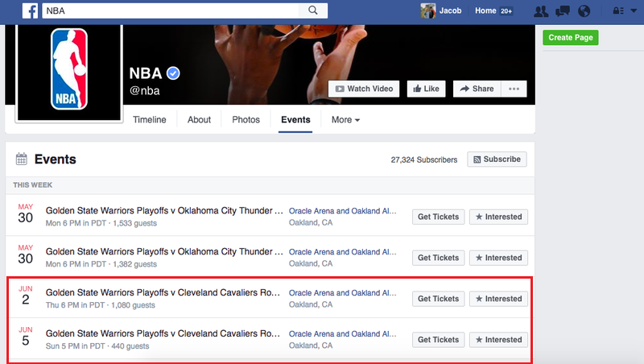
Task: Switch to the Photos tab
Action: click(246, 119)
